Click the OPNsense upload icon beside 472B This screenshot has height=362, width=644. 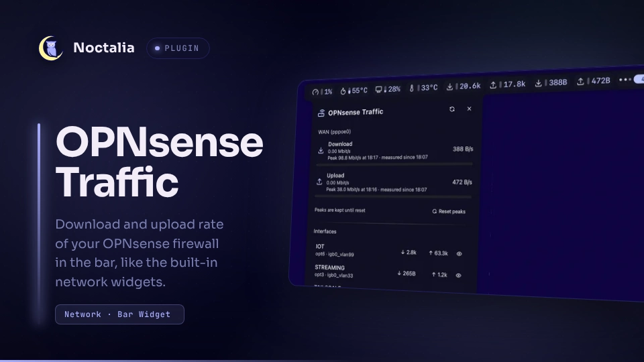tap(580, 82)
